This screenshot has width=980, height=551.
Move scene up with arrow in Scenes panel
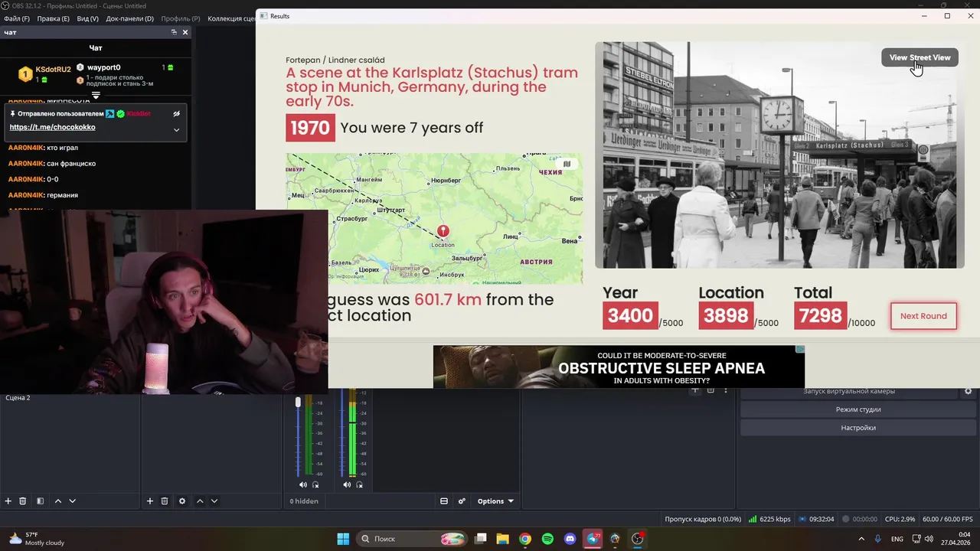point(57,501)
